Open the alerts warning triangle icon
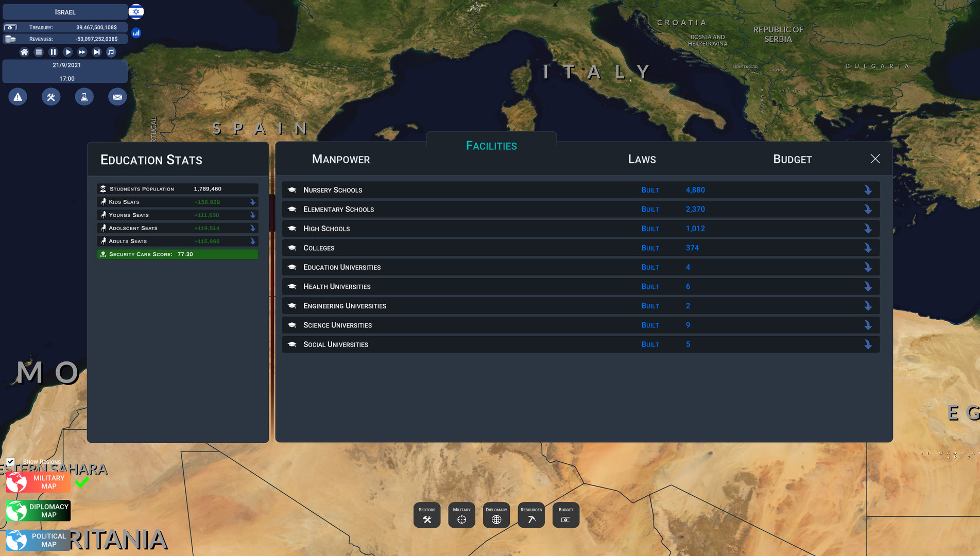Screen dimensions: 980x556 click(x=18, y=97)
